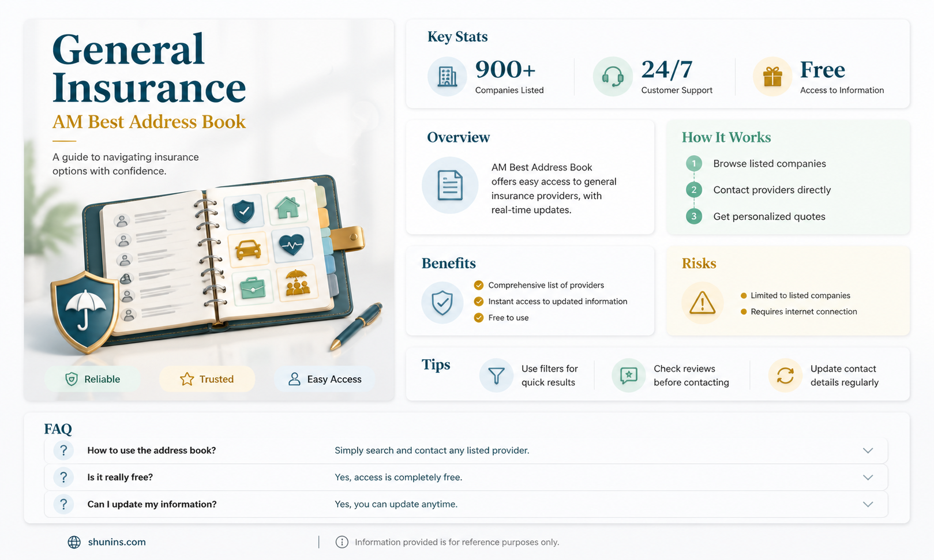The image size is (934, 560).
Task: Click the '24/7' statistic
Action: click(667, 70)
